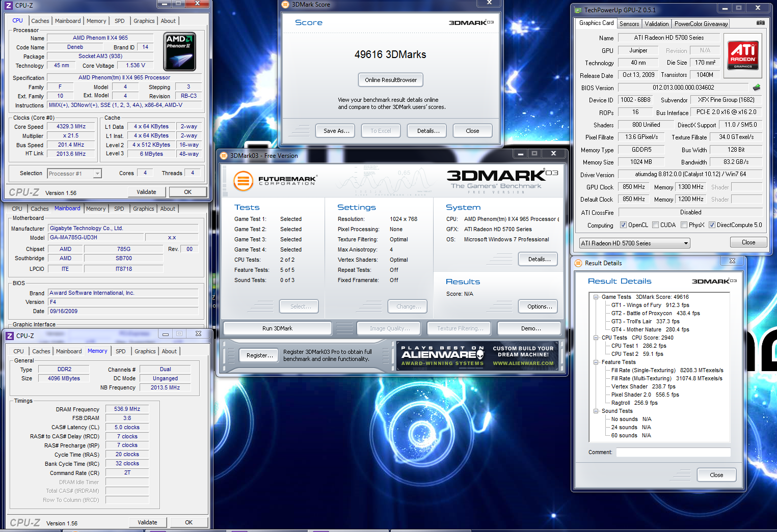Click the ATI Radeon Graphics logo
The image size is (777, 532).
743,55
